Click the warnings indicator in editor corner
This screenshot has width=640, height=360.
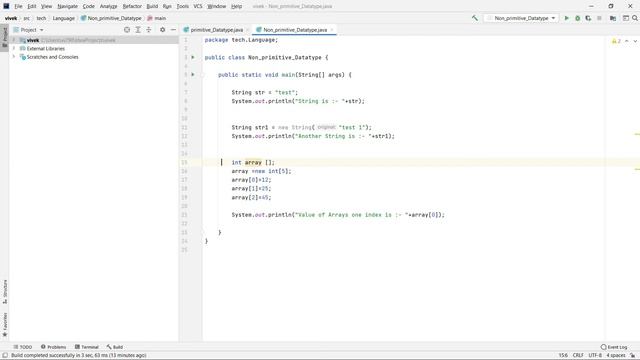tap(616, 41)
